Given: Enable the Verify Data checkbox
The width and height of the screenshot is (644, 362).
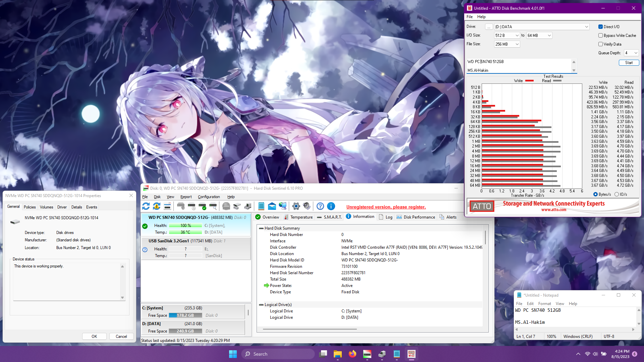Looking at the screenshot, I should tap(600, 44).
